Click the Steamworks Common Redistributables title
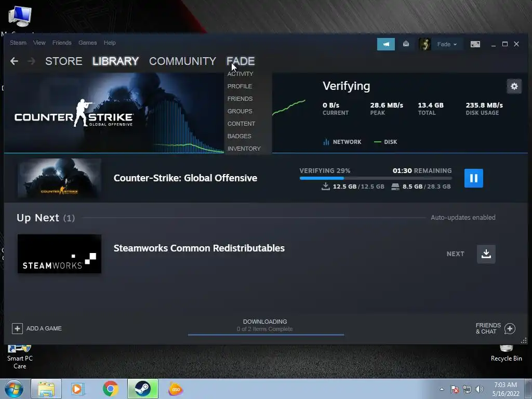This screenshot has width=532, height=399. click(199, 248)
